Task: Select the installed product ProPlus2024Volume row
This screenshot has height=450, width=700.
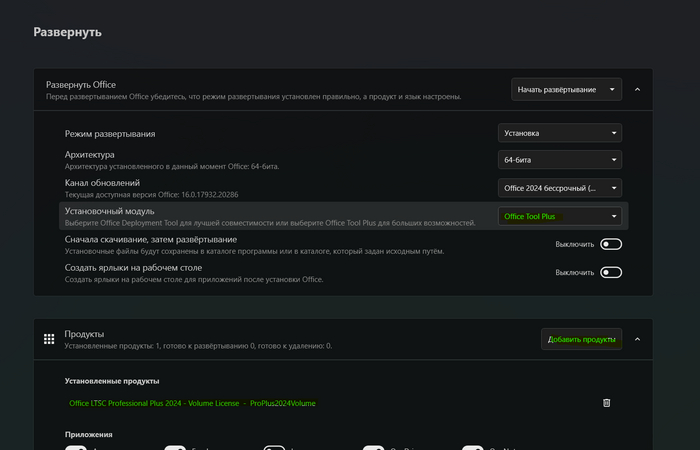Action: click(x=192, y=403)
